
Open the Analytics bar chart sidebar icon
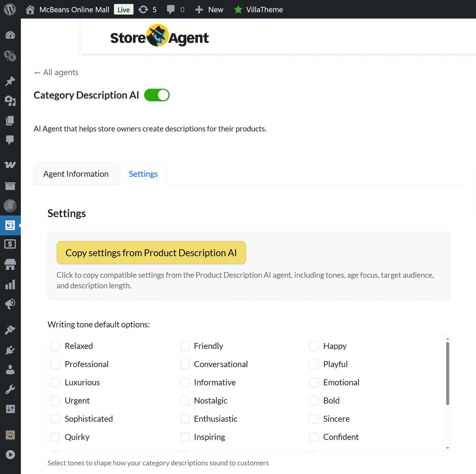[x=10, y=284]
